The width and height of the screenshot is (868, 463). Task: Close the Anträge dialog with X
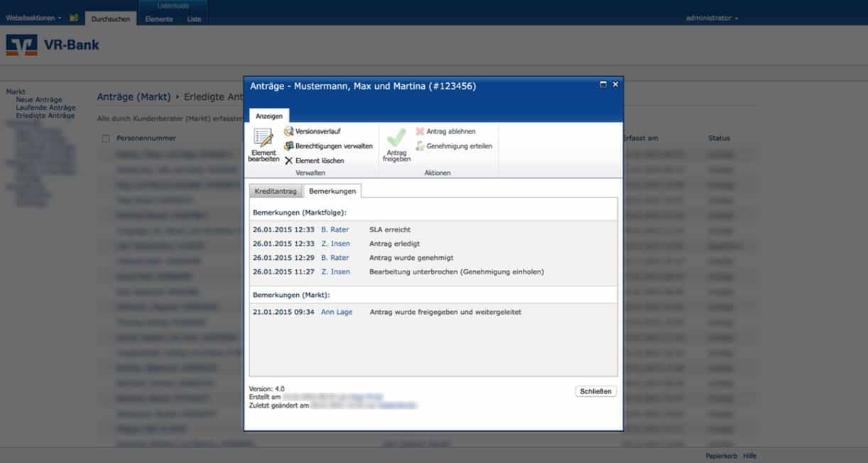click(615, 85)
